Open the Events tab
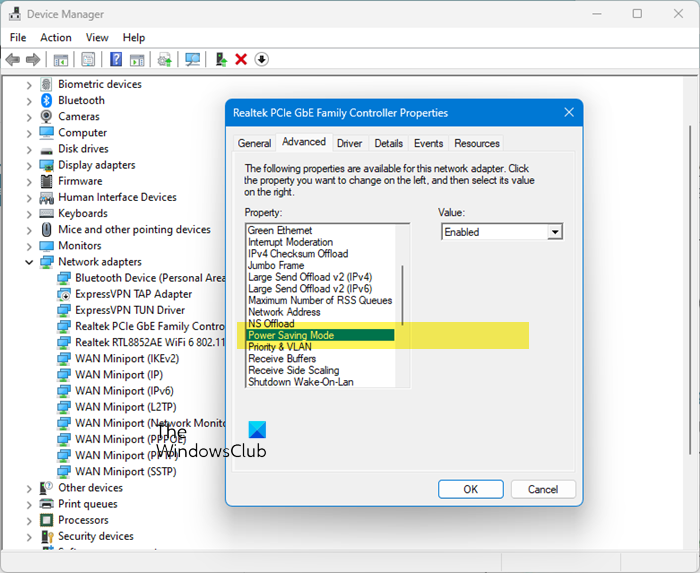Screen dimensions: 700x573 (428, 143)
